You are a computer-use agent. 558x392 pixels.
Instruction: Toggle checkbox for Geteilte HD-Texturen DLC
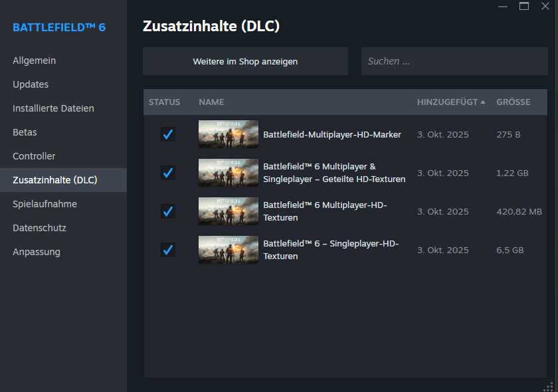click(168, 173)
